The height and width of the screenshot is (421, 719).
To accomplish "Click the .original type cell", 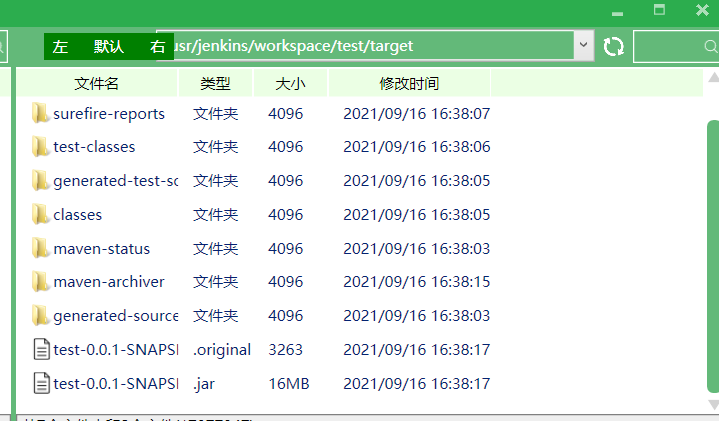I will 222,350.
